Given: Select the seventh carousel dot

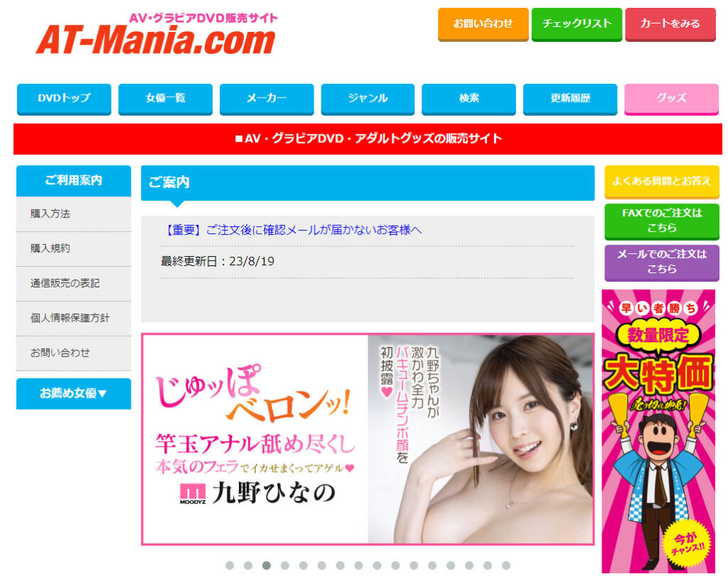Looking at the screenshot, I should point(341,565).
